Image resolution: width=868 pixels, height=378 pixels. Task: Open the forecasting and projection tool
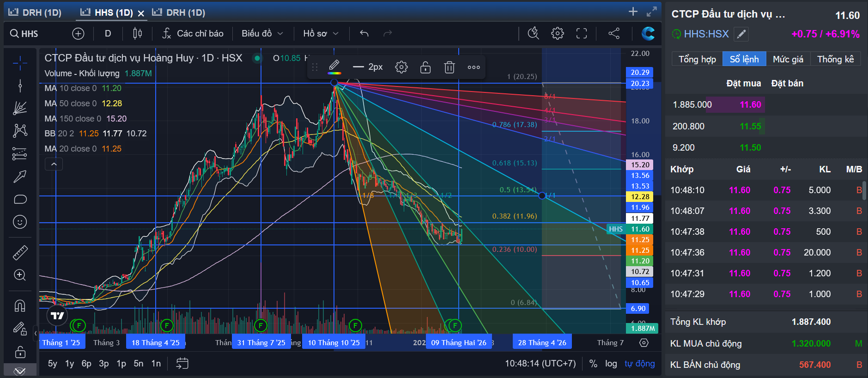coord(20,153)
